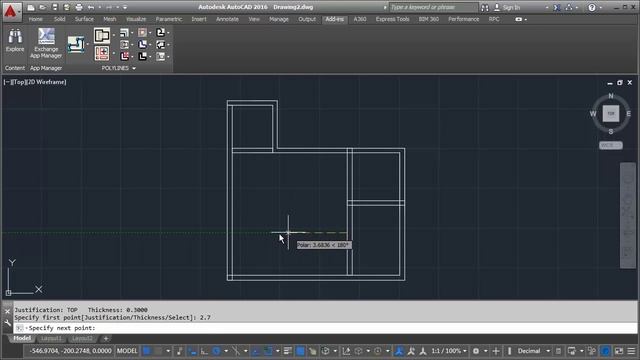640x360 pixels.
Task: Add a new layout with plus button
Action: click(x=106, y=338)
